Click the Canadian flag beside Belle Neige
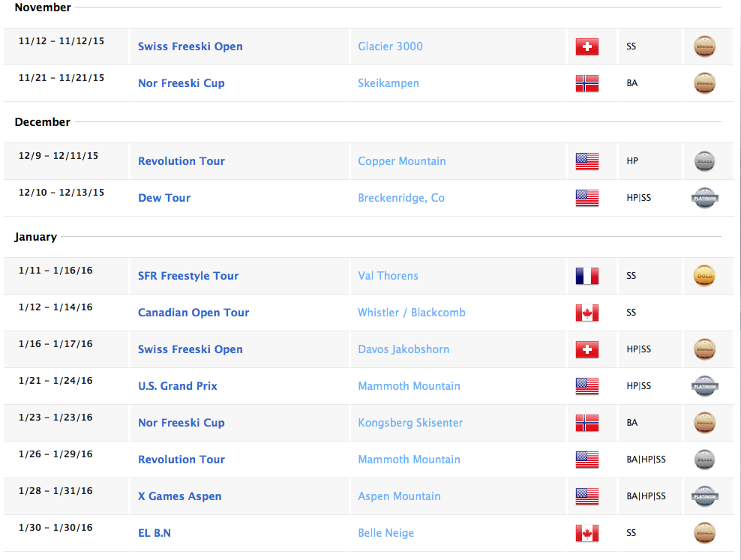The image size is (741, 560). pos(586,533)
